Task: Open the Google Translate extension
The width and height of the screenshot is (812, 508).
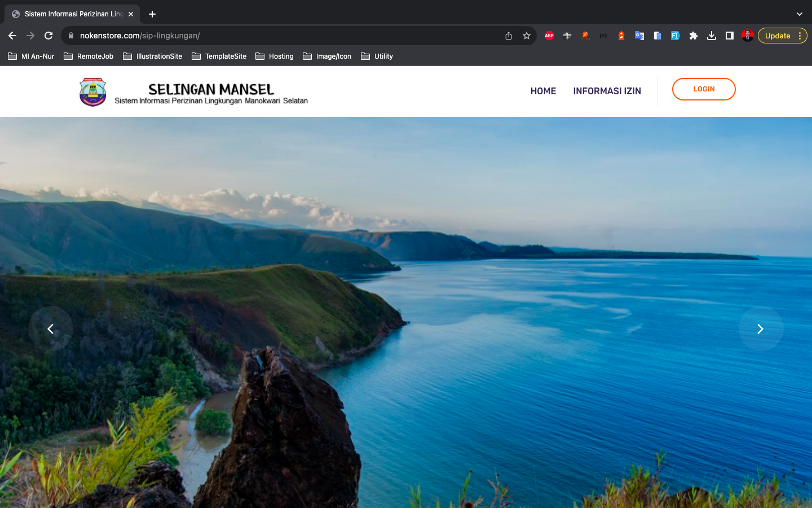Action: (x=639, y=36)
